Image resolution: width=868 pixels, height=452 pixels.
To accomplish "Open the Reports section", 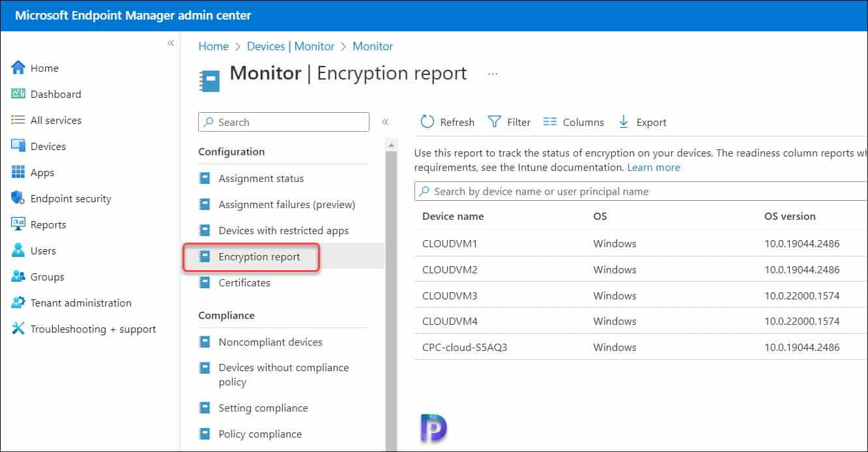I will pyautogui.click(x=48, y=224).
